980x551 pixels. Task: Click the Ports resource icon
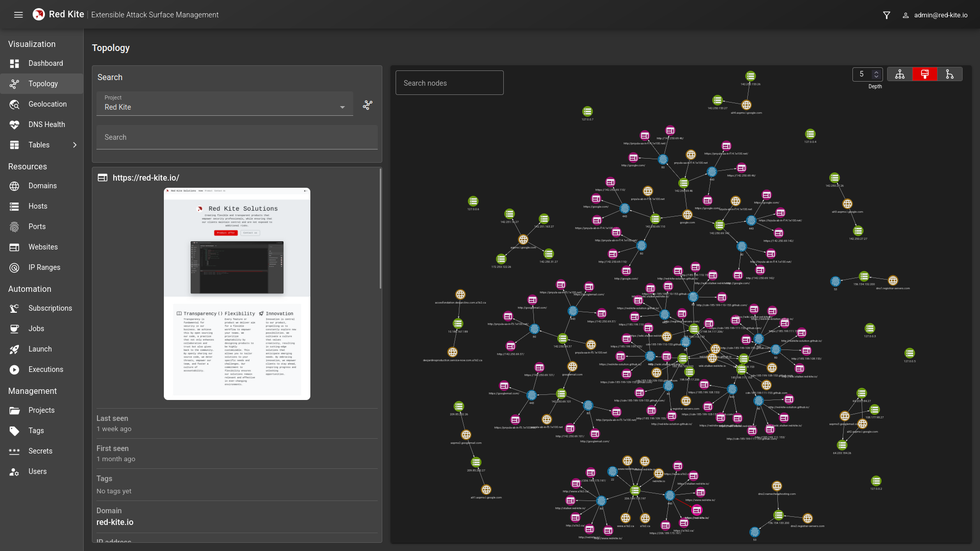tap(14, 227)
